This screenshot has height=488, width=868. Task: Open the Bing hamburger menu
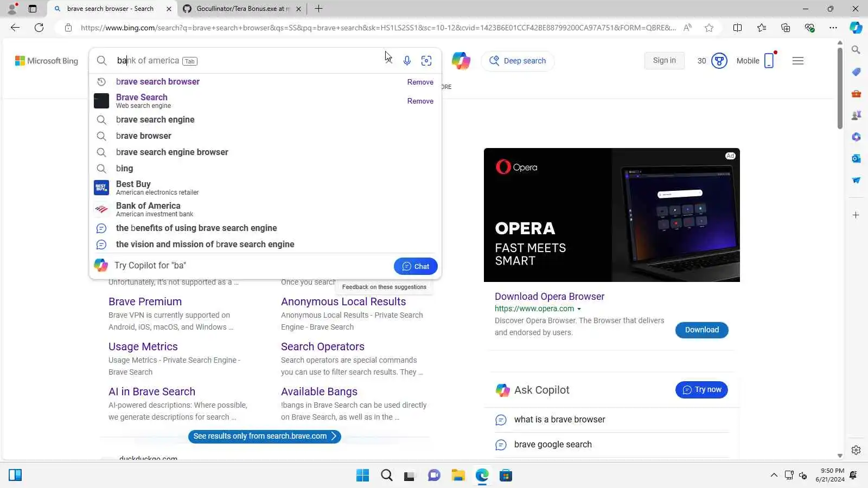click(x=798, y=61)
